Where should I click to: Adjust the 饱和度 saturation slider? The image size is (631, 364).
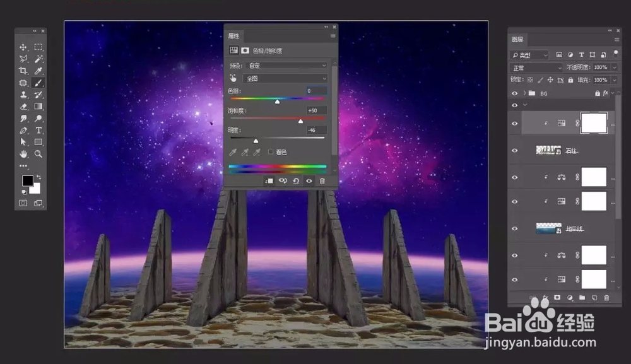click(300, 121)
